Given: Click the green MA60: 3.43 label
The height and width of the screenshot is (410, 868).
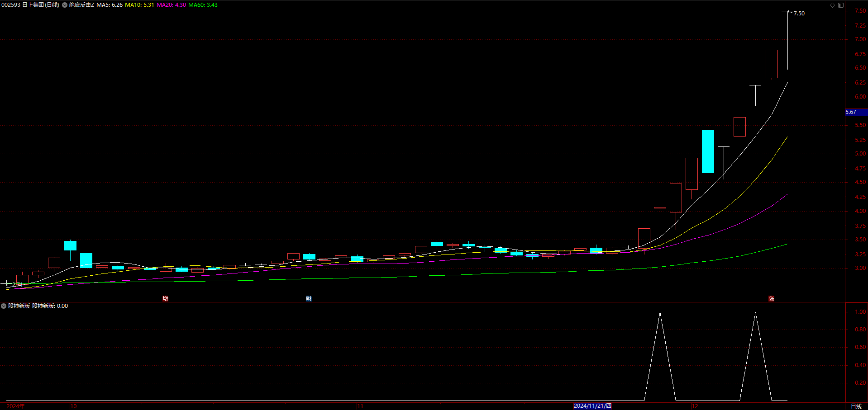Looking at the screenshot, I should coord(203,5).
